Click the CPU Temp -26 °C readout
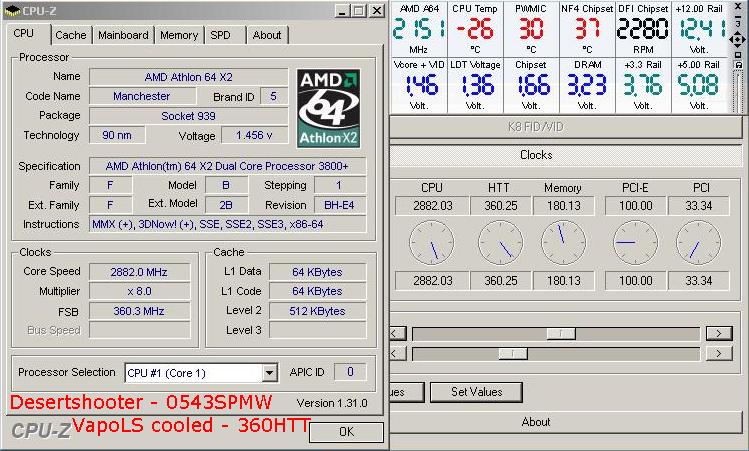 pos(475,29)
